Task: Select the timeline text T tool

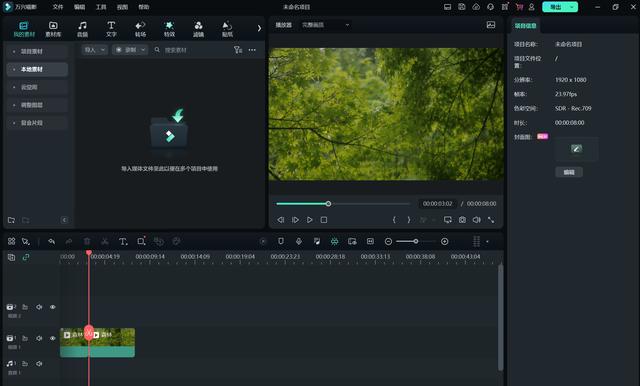Action: 123,242
